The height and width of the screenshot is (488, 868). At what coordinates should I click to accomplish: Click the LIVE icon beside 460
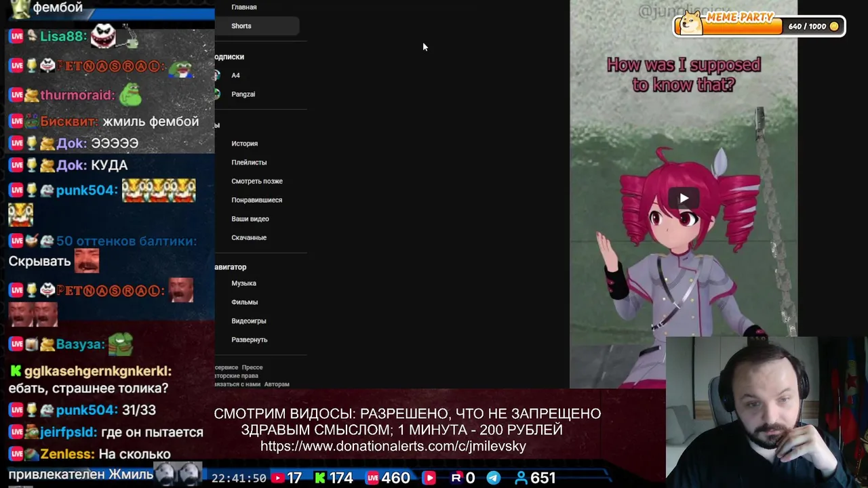click(372, 478)
